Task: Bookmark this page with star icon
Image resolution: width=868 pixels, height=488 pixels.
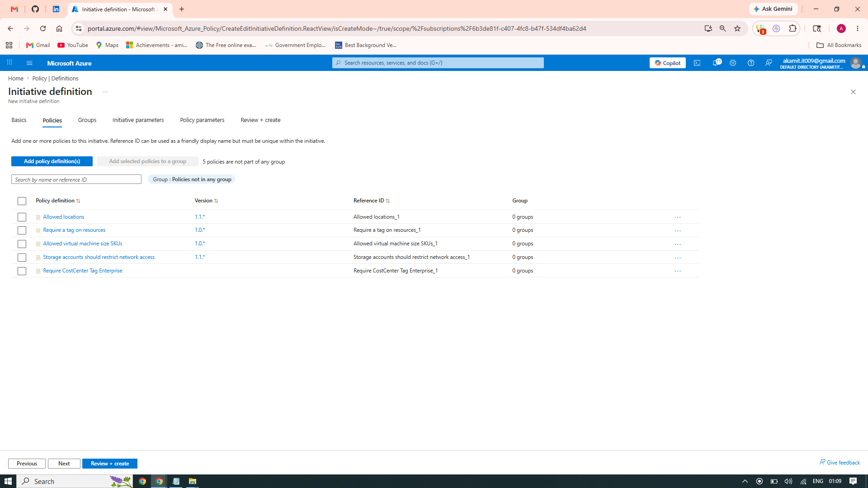Action: pyautogui.click(x=737, y=28)
